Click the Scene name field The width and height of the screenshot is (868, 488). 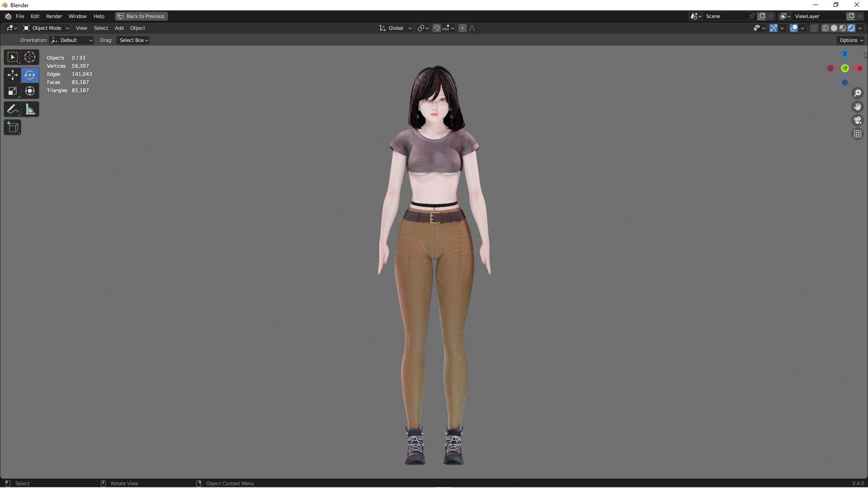tap(726, 16)
